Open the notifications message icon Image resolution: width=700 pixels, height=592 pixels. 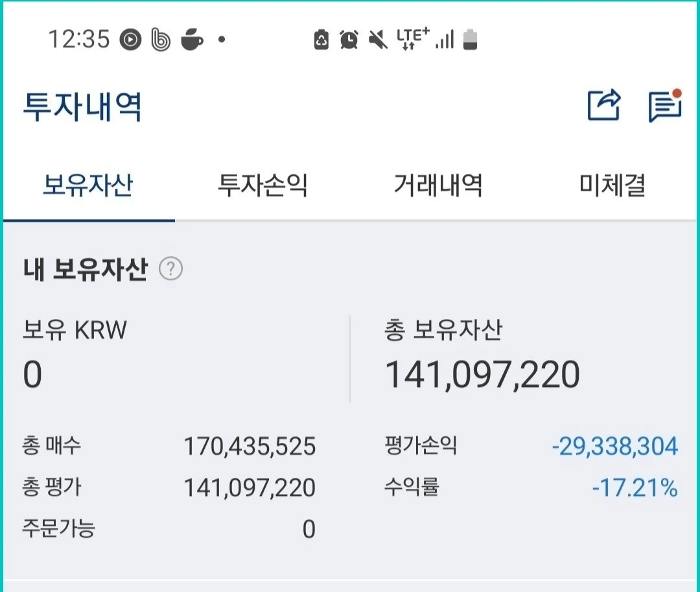click(665, 105)
